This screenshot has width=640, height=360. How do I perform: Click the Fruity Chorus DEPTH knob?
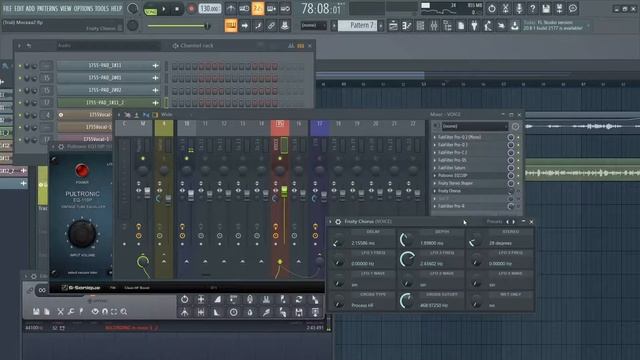[x=407, y=240]
